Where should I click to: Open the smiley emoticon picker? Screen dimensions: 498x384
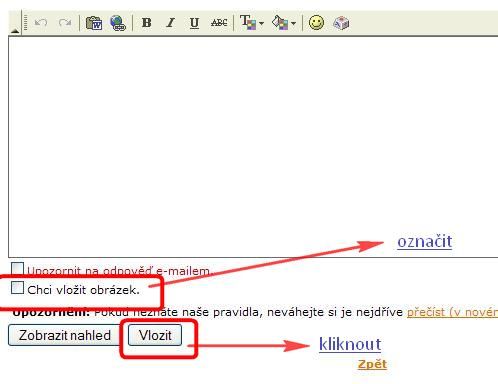(x=316, y=23)
